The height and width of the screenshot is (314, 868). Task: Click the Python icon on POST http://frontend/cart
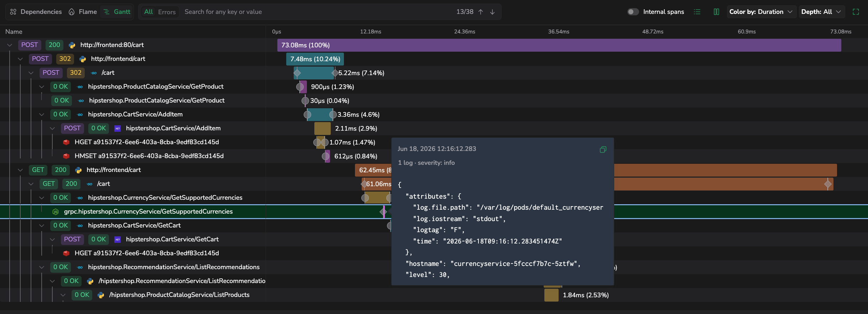point(83,59)
